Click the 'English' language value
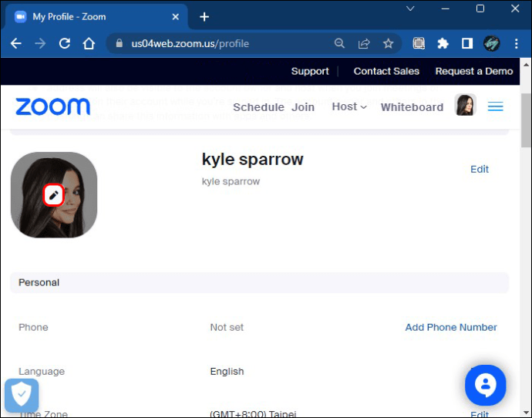Screen dimensions: 532x418 [x=227, y=371]
